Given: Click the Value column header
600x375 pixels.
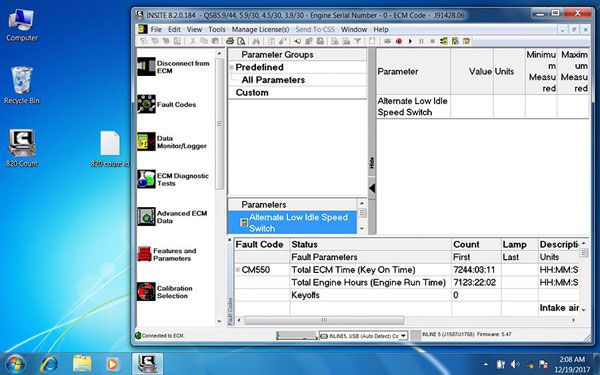Looking at the screenshot, I should click(x=472, y=72).
